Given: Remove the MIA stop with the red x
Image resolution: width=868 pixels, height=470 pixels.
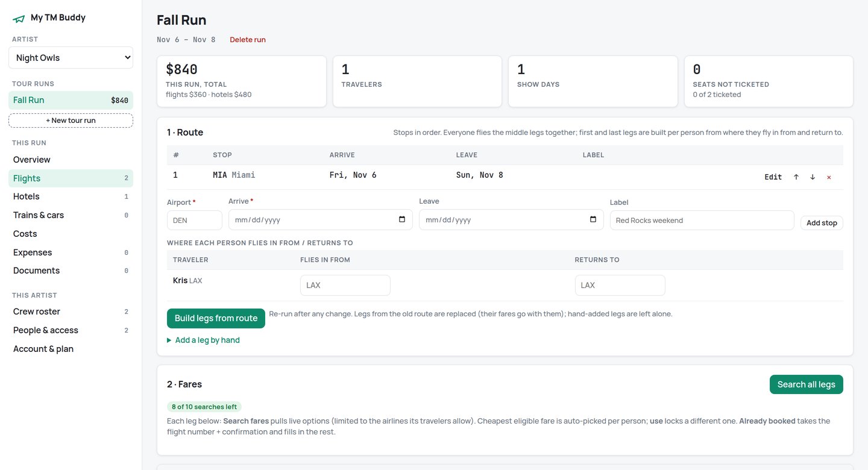Looking at the screenshot, I should point(829,177).
